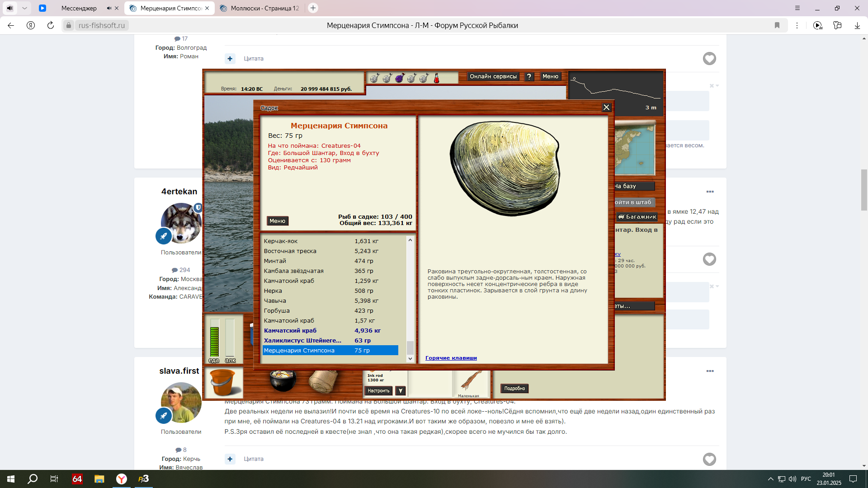Image resolution: width=868 pixels, height=488 pixels.
Task: Open 4ertekan post options ellipsis
Action: point(710,192)
